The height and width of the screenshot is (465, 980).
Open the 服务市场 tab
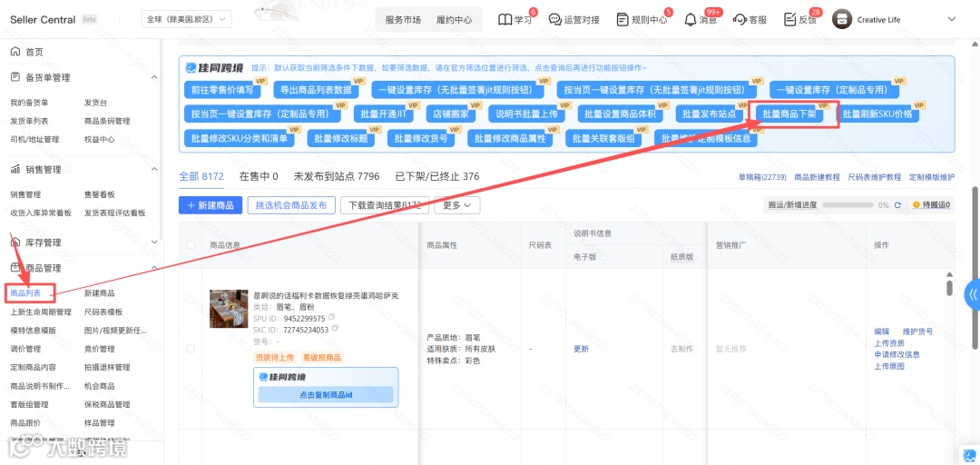point(403,20)
